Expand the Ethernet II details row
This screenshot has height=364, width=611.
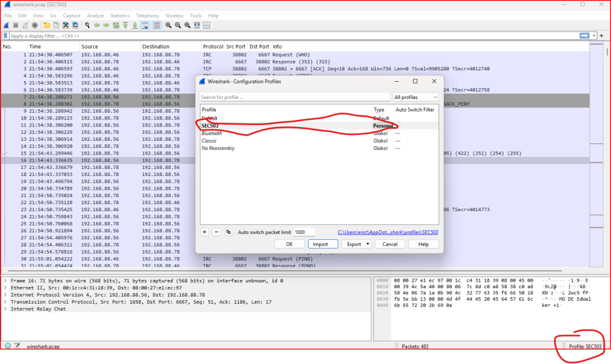tap(5, 288)
